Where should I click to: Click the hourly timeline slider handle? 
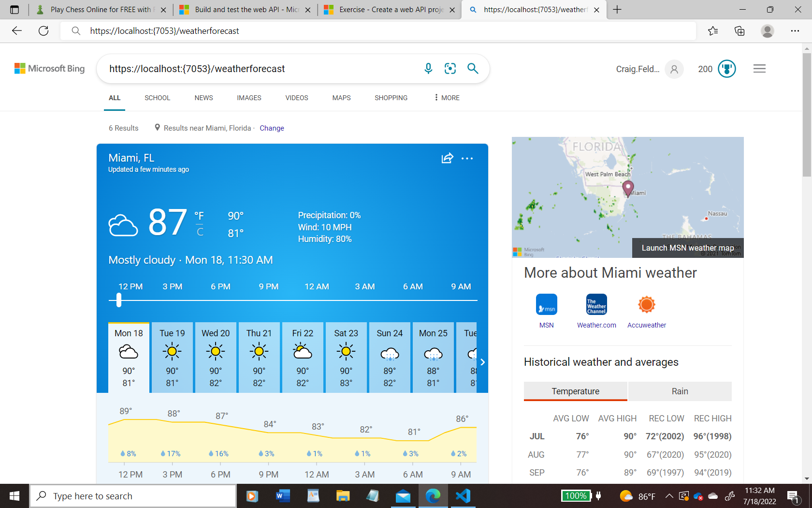(x=119, y=300)
